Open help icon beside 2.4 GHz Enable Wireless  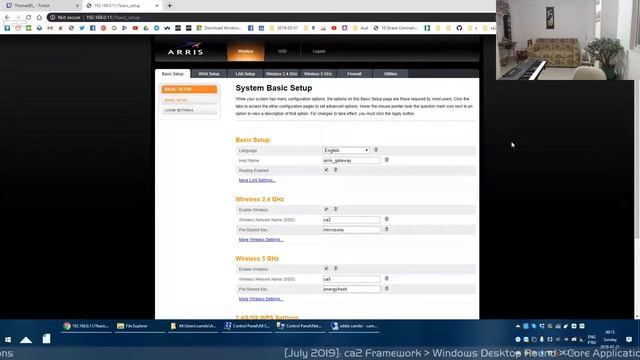tap(336, 209)
